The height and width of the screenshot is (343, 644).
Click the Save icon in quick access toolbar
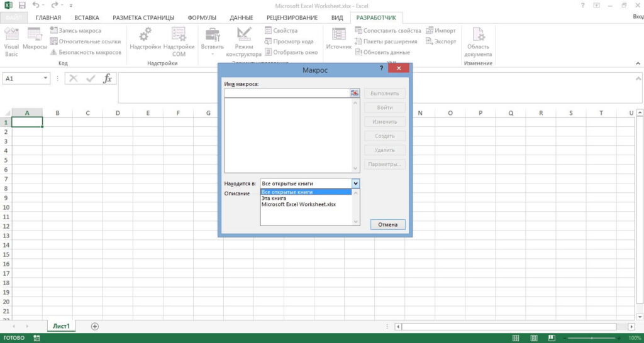pyautogui.click(x=22, y=6)
